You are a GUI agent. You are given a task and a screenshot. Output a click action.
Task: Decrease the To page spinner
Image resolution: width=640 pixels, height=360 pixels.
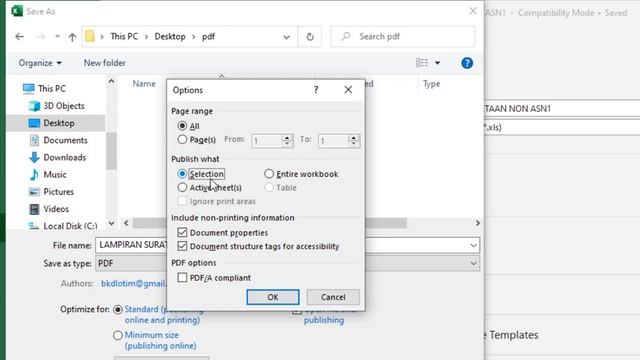[x=354, y=144]
